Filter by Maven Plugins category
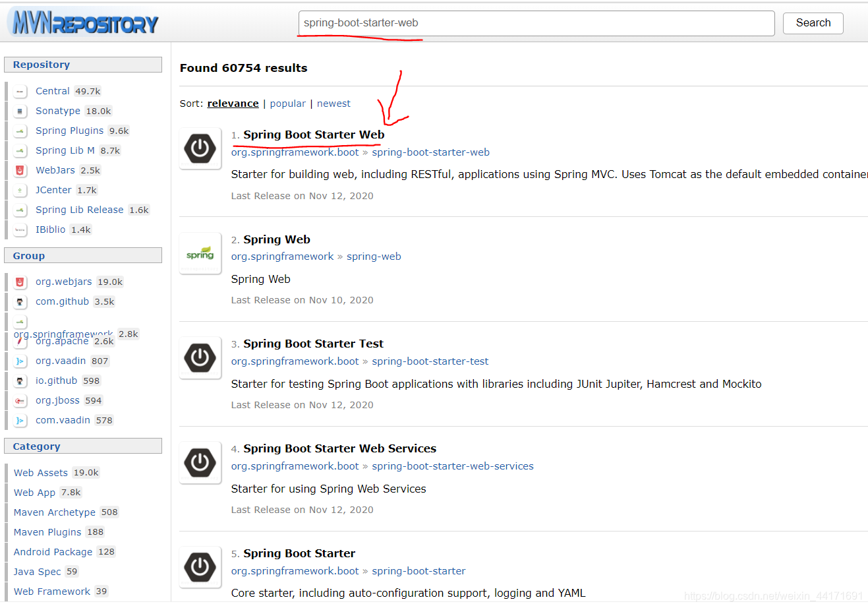The image size is (868, 608). pyautogui.click(x=47, y=532)
